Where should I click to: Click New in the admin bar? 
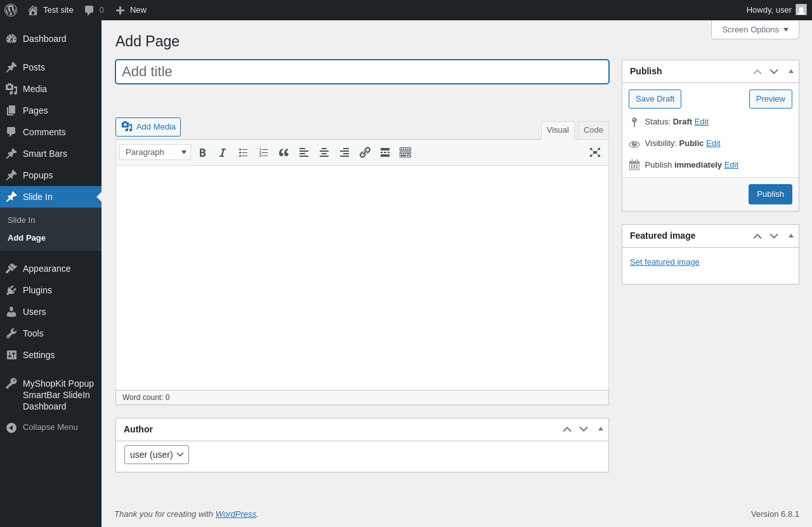coord(131,10)
